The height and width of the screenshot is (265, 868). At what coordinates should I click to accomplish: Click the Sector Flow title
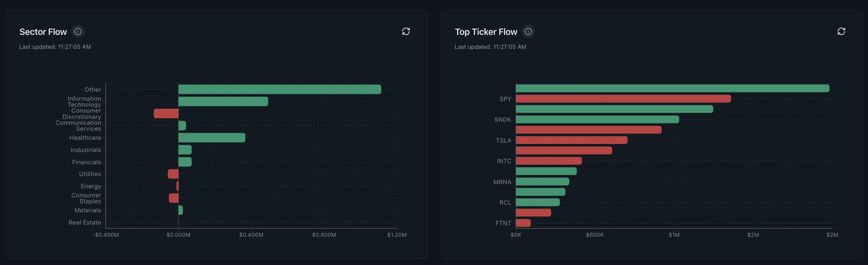[x=43, y=32]
